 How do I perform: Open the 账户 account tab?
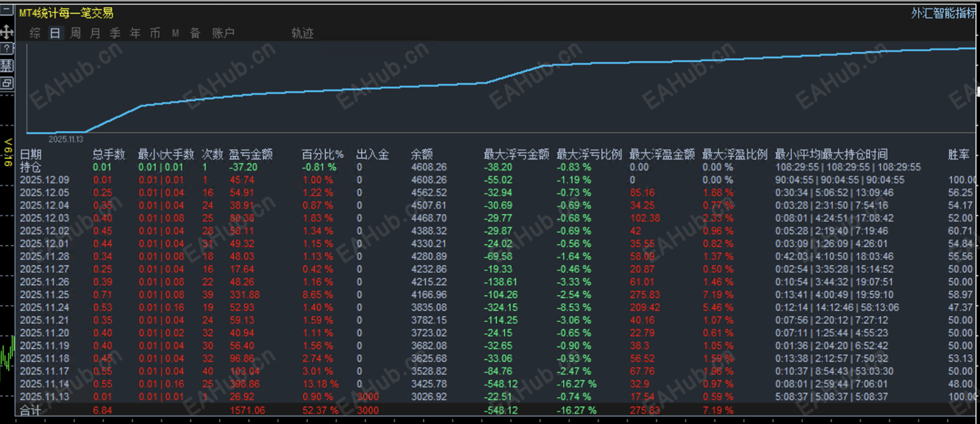pos(223,33)
